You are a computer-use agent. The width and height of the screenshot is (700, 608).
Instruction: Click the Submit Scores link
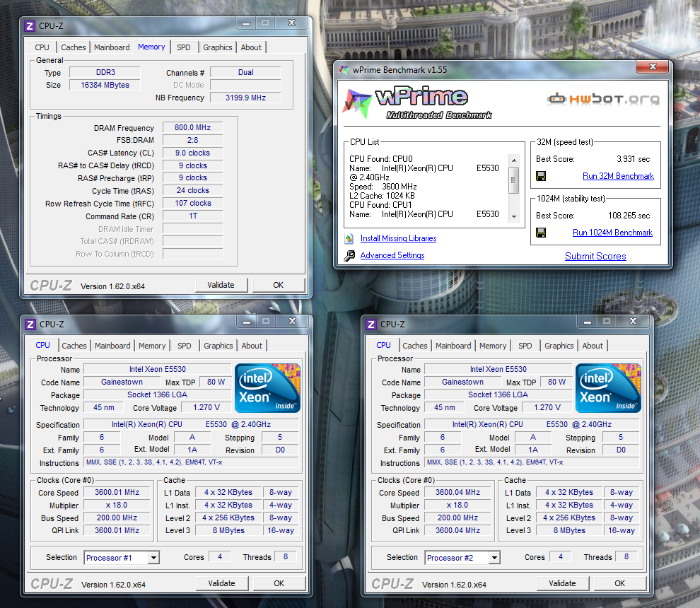[595, 256]
